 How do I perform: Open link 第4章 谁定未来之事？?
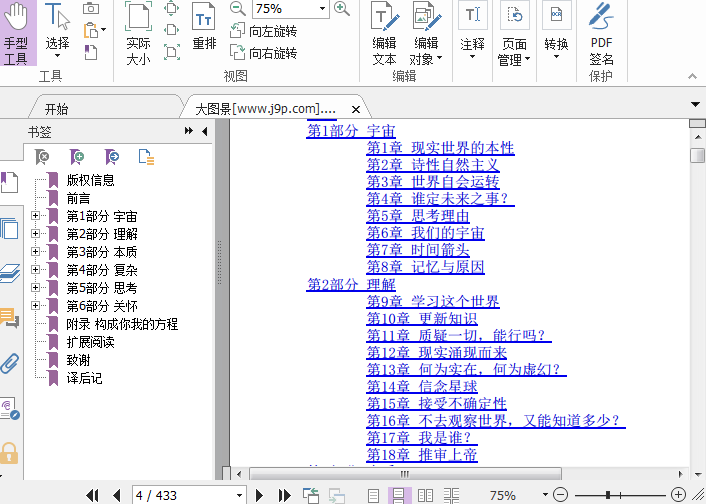438,199
